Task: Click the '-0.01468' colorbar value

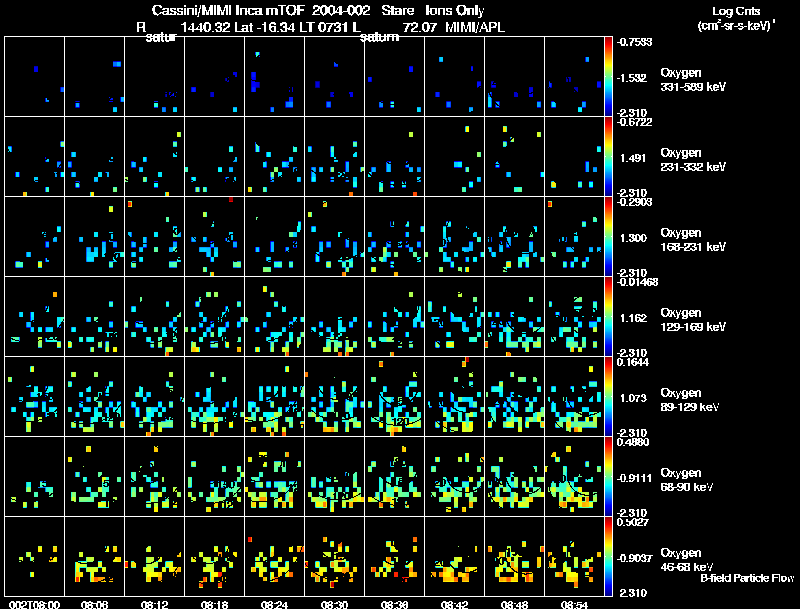Action: [637, 282]
